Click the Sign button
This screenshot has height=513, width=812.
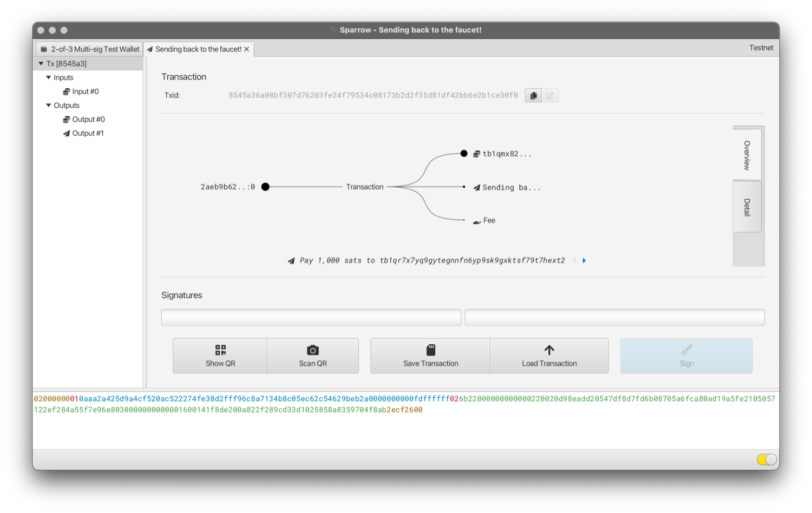(686, 356)
